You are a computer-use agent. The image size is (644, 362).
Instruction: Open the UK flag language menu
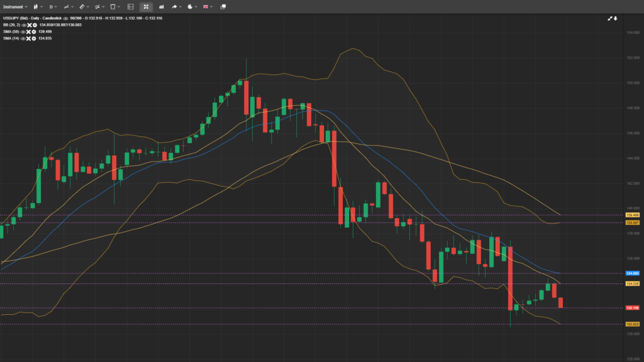pyautogui.click(x=206, y=6)
